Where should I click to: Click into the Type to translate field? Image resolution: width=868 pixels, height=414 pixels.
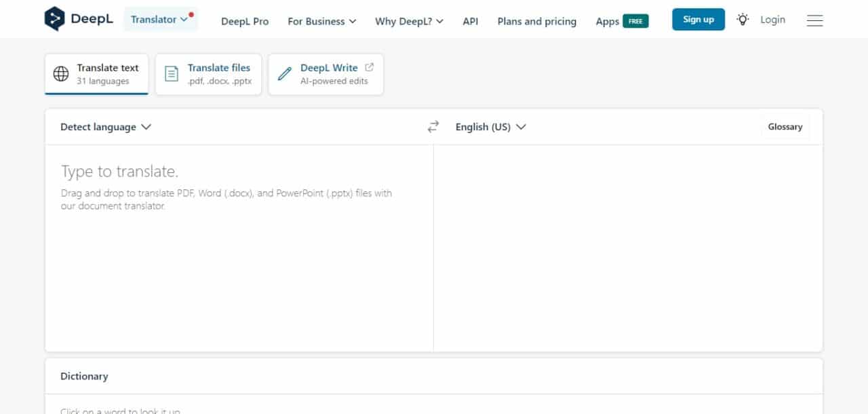pyautogui.click(x=239, y=248)
